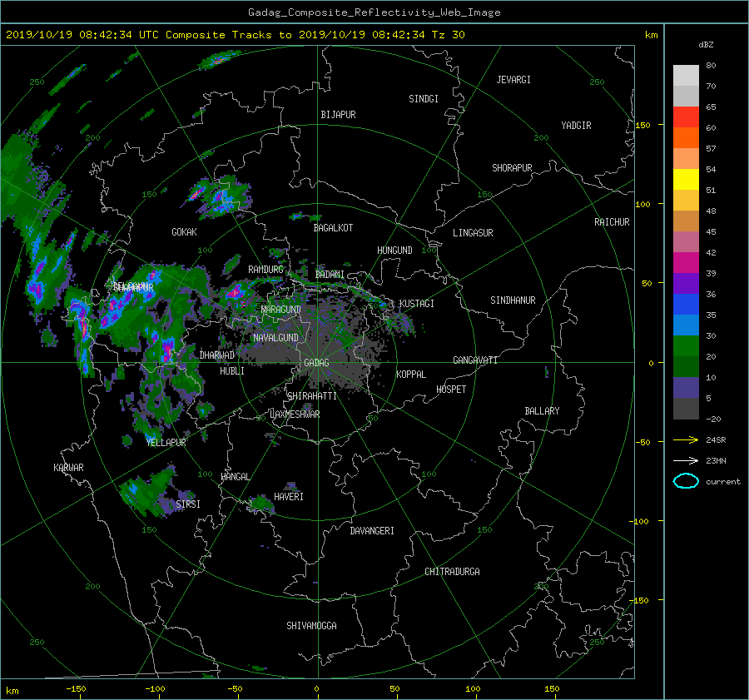749x700 pixels.
Task: Pick the red 60-65 dBZ swatch
Action: (x=686, y=117)
